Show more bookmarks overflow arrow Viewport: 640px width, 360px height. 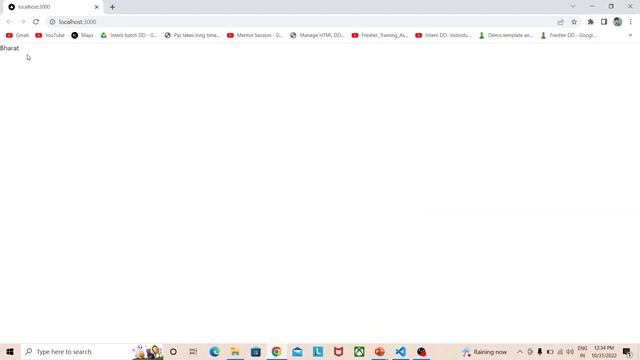pos(630,36)
